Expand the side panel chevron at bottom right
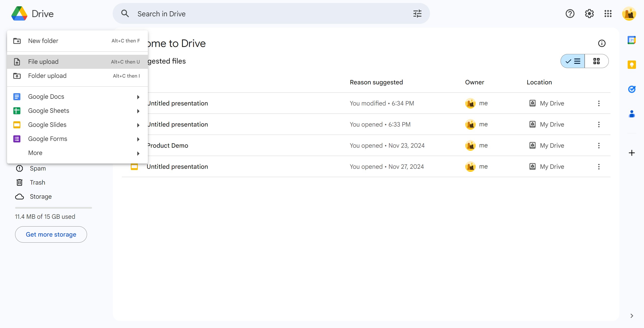 [x=631, y=316]
